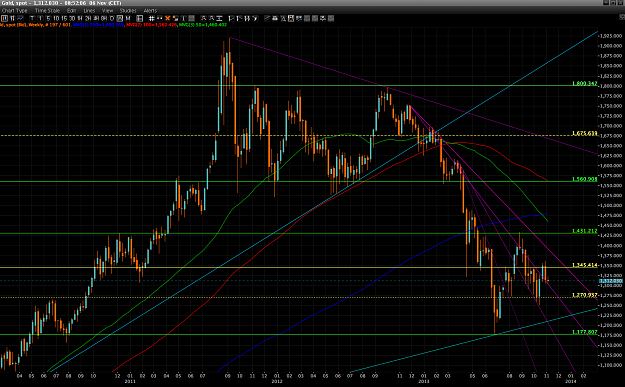Set the 5-minute interval button

click(x=48, y=18)
